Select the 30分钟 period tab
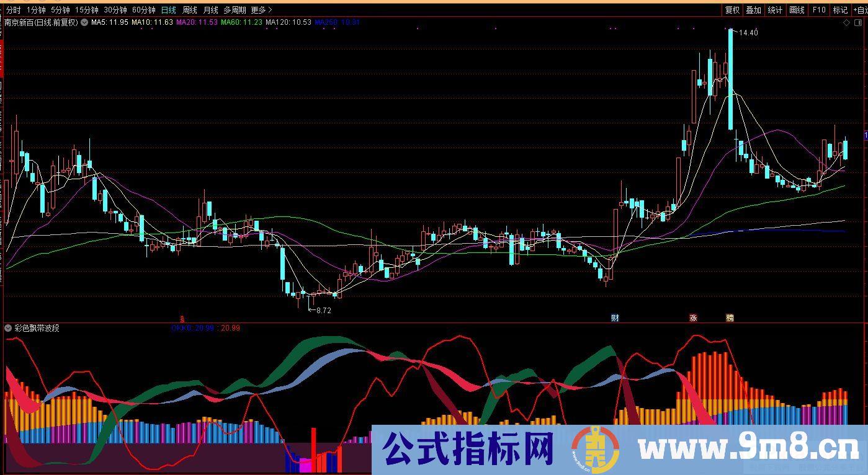This screenshot has height=475, width=868. click(115, 10)
